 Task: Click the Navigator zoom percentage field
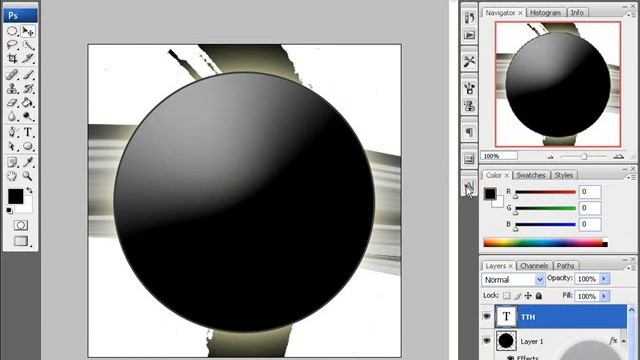click(x=499, y=156)
